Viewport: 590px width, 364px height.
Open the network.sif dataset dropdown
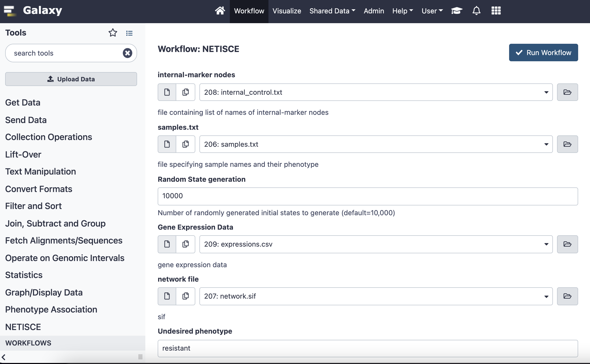[x=376, y=296]
